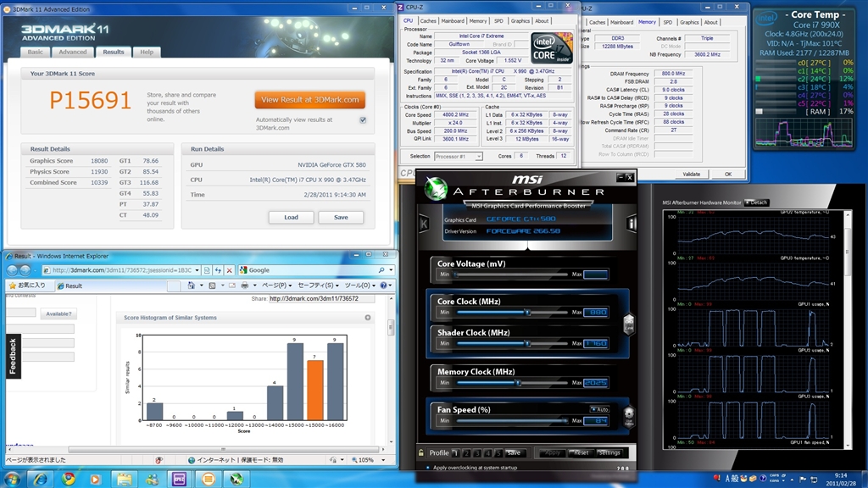The width and height of the screenshot is (868, 488).
Task: Open the Mainboard tab in CPU-Z
Action: (453, 21)
